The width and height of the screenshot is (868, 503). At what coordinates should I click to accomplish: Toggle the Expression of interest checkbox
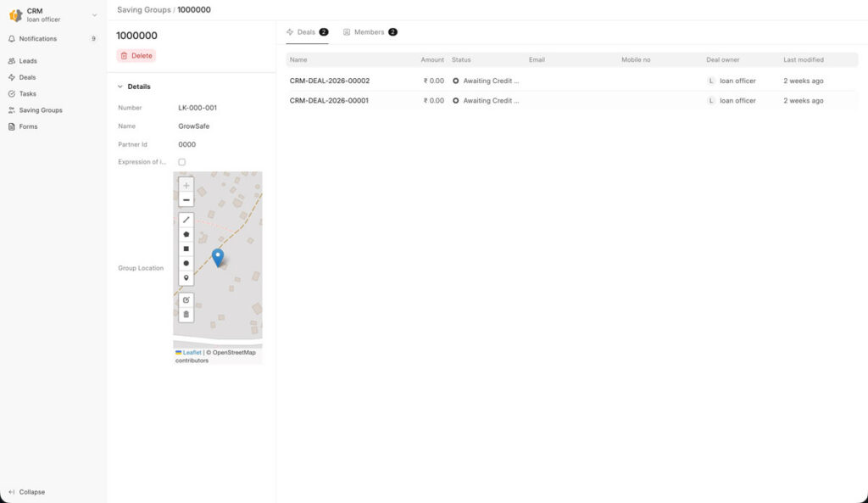tap(181, 162)
